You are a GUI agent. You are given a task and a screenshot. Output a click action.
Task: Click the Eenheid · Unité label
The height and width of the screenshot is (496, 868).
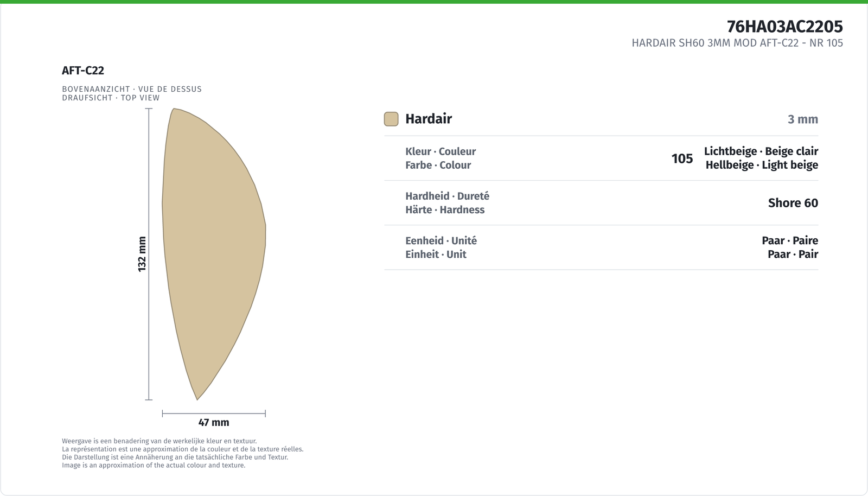pyautogui.click(x=441, y=240)
